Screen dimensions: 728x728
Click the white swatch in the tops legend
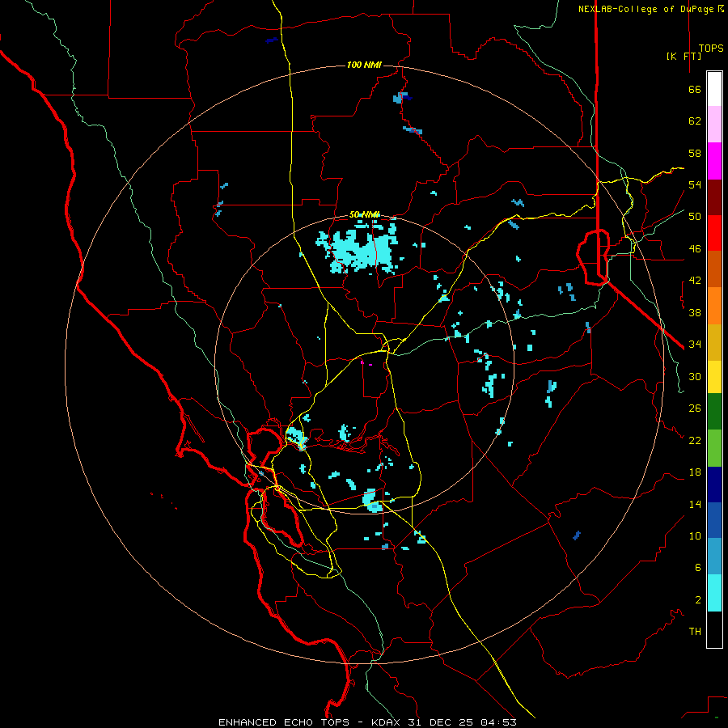point(714,89)
